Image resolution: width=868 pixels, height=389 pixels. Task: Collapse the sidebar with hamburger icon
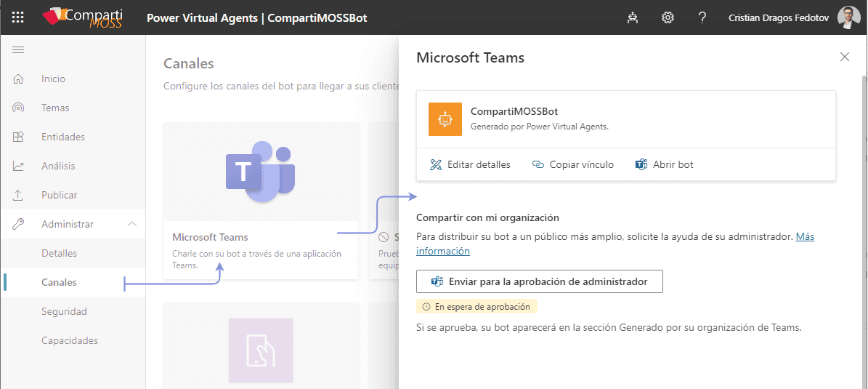click(x=18, y=50)
